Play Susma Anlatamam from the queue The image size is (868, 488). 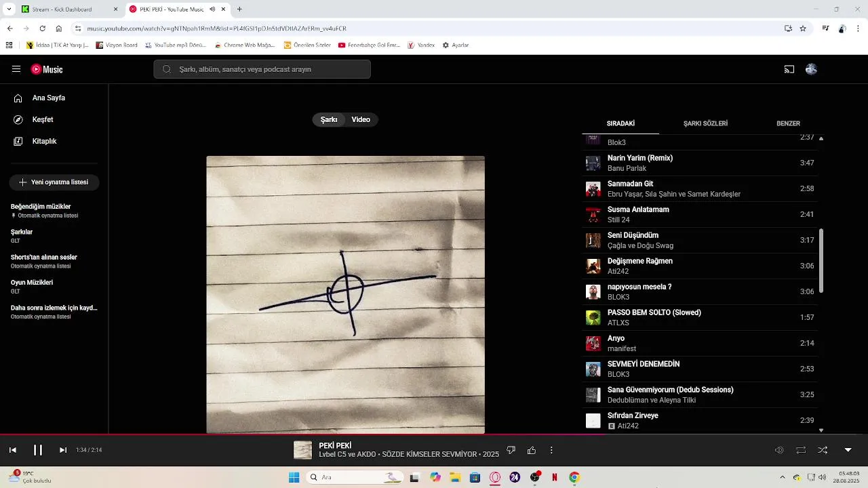click(701, 215)
